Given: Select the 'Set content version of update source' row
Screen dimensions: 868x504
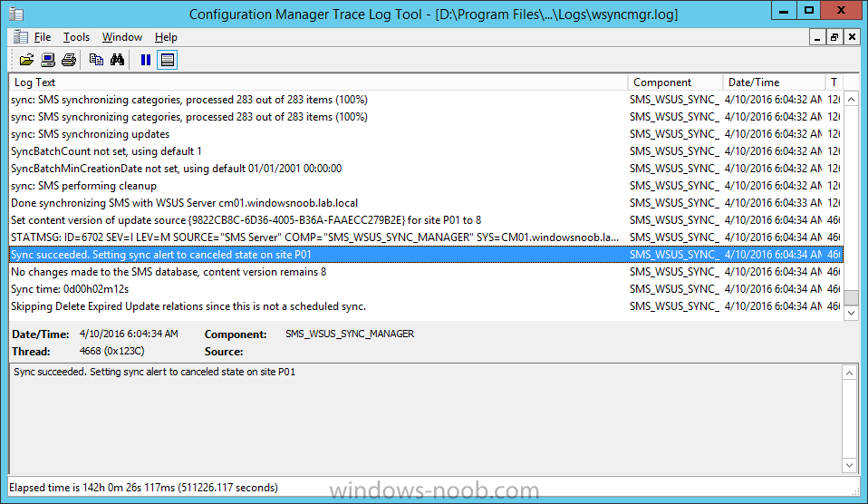Looking at the screenshot, I should point(426,220).
